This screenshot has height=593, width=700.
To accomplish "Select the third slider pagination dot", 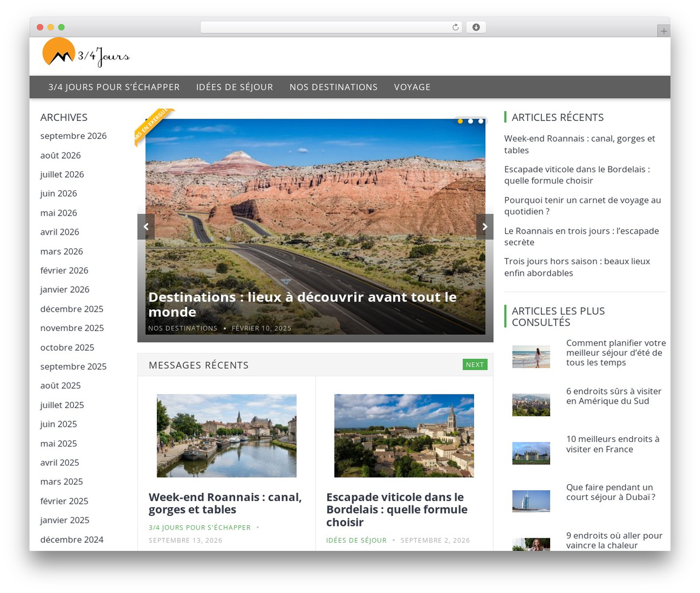I will coord(481,121).
